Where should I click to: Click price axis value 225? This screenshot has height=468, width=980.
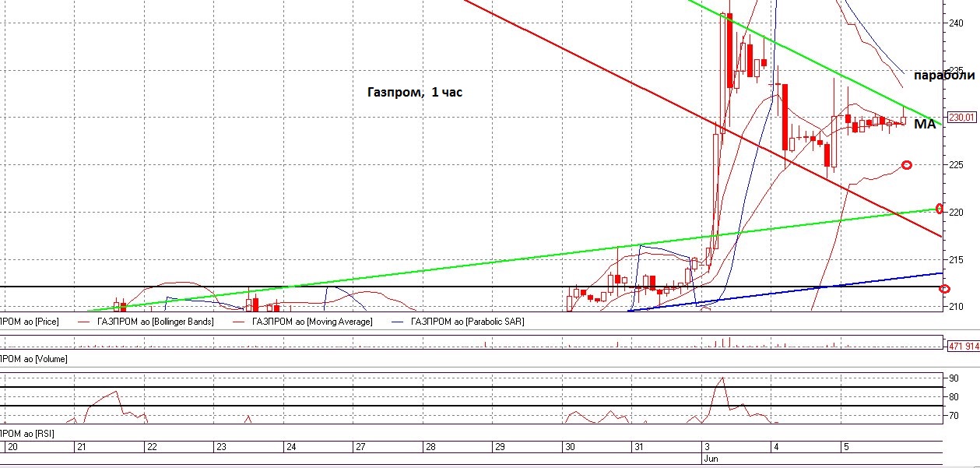pos(957,164)
